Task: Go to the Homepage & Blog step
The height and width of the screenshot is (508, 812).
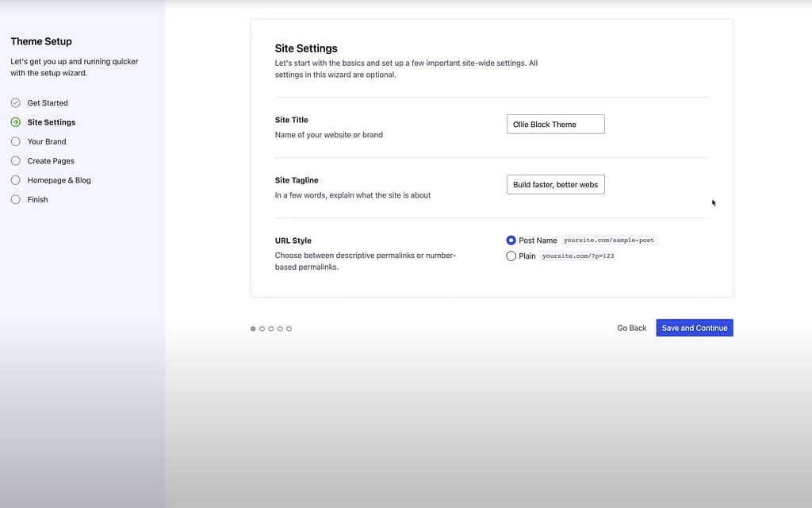Action: [x=59, y=180]
